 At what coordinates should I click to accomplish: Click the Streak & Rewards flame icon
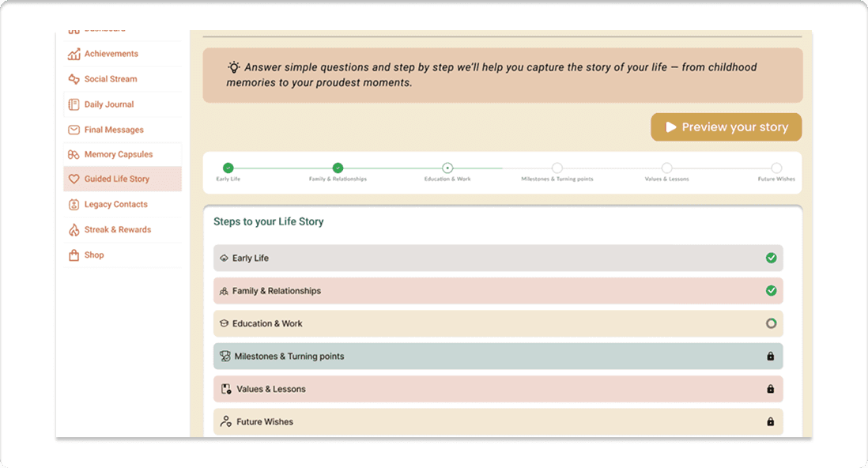click(72, 229)
